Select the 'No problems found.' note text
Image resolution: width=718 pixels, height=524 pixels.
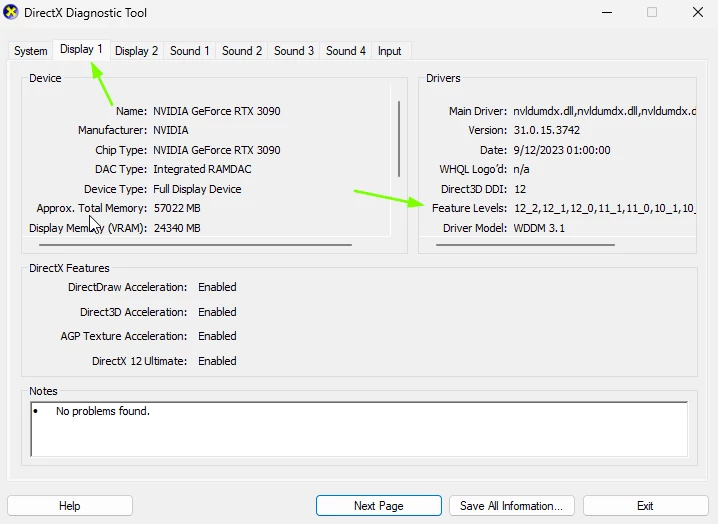(x=103, y=411)
